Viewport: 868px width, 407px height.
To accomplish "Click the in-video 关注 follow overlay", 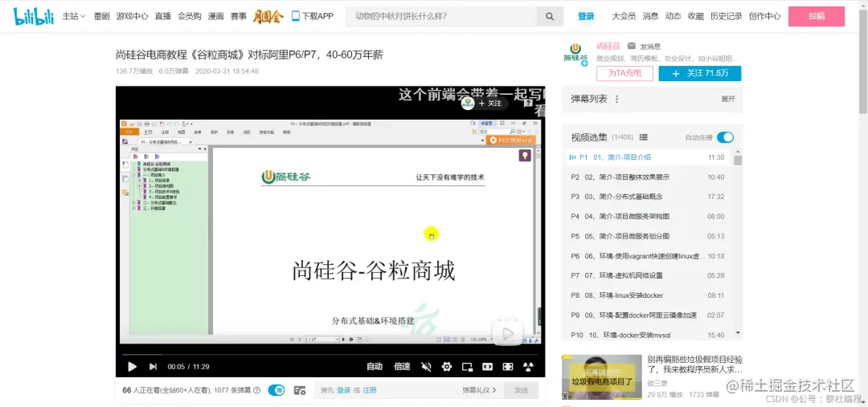I will (490, 103).
